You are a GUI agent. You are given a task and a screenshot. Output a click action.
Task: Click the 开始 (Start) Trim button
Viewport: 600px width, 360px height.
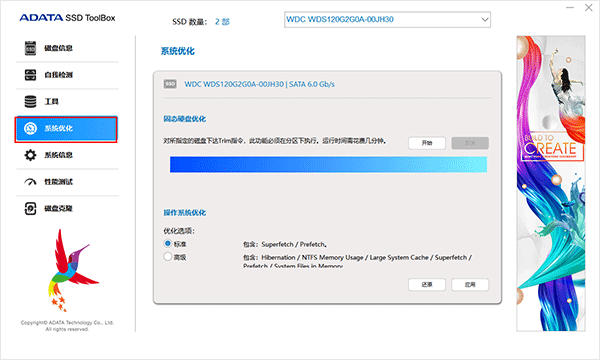427,143
